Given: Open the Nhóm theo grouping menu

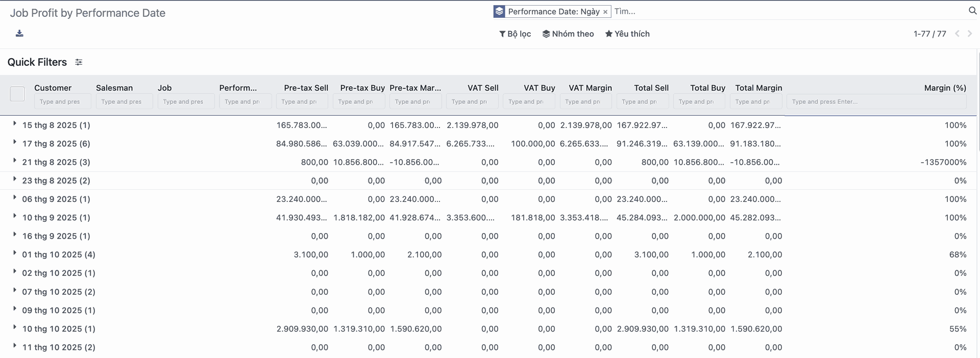Looking at the screenshot, I should (568, 34).
